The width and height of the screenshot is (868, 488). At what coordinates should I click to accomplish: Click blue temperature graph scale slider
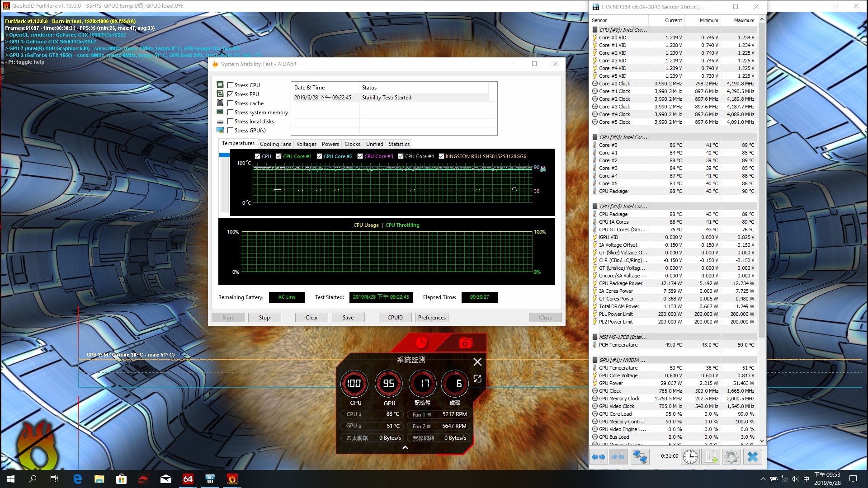pos(224,155)
